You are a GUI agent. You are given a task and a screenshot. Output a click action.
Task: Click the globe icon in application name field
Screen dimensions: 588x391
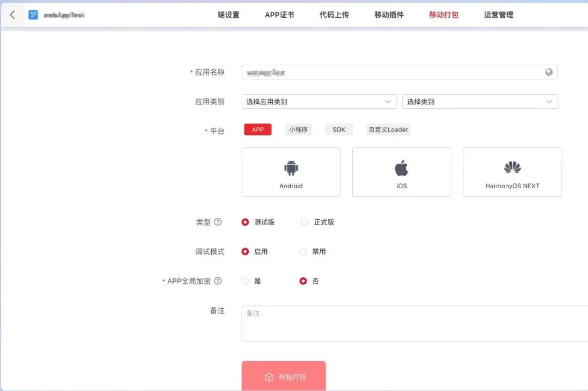tap(549, 72)
